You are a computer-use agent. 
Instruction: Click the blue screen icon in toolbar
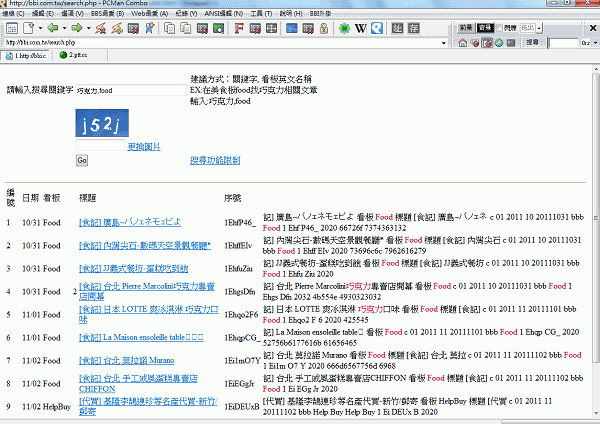292,28
